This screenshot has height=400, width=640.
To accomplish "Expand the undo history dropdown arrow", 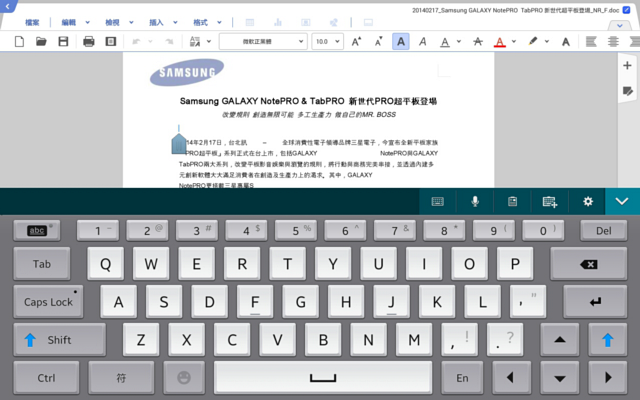I will pos(150,41).
